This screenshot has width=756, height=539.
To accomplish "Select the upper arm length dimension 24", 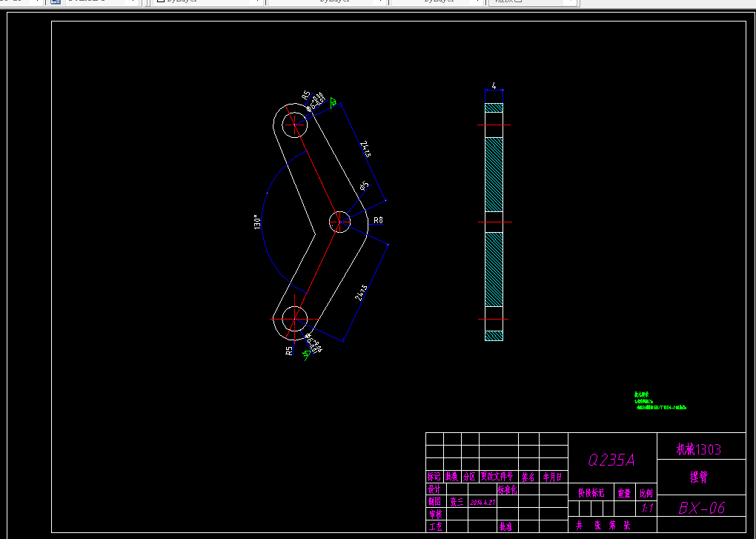I will click(x=365, y=149).
